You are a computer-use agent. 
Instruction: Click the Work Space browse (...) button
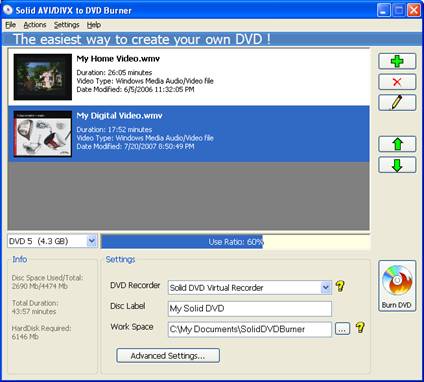pos(342,329)
